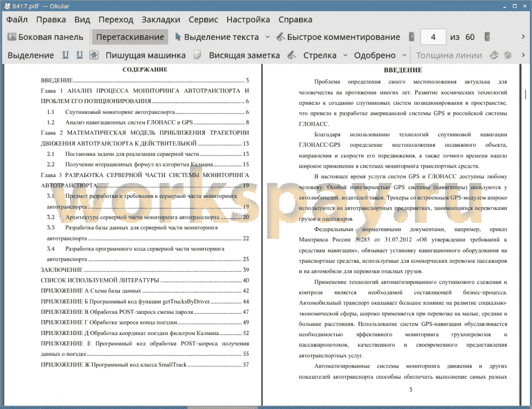Click 'ПРИЛОЖЕНИЕ Б Программный код функции getTrucksByDriver'

coord(145,302)
